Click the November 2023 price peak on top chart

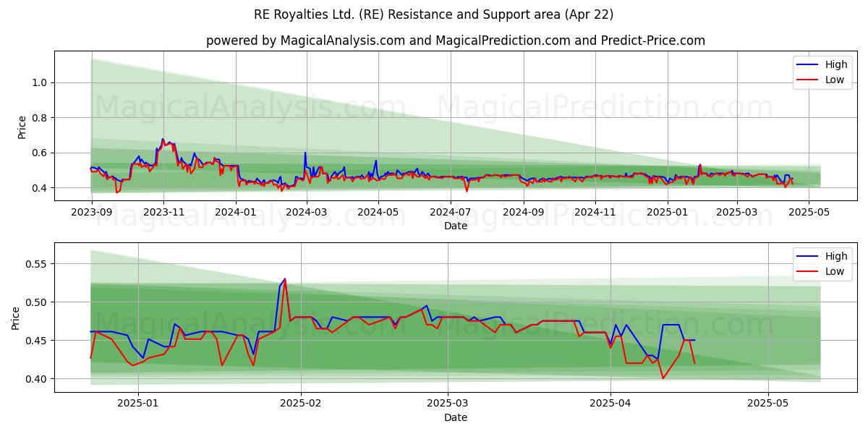(x=163, y=139)
